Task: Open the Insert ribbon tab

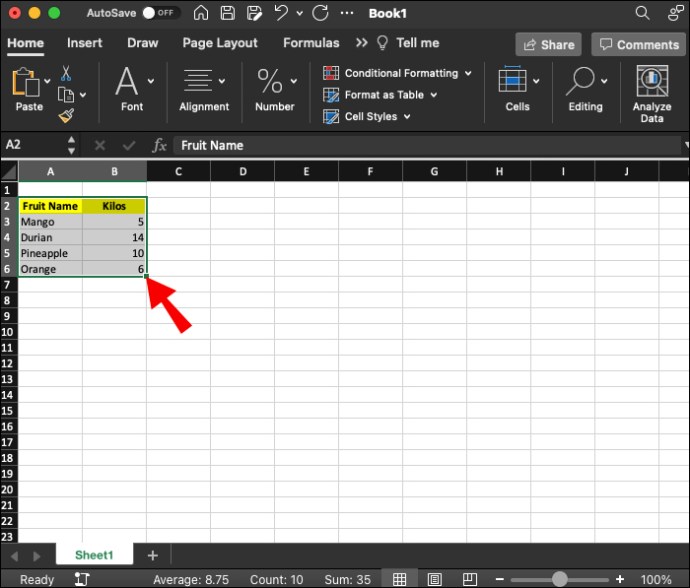Action: (x=84, y=43)
